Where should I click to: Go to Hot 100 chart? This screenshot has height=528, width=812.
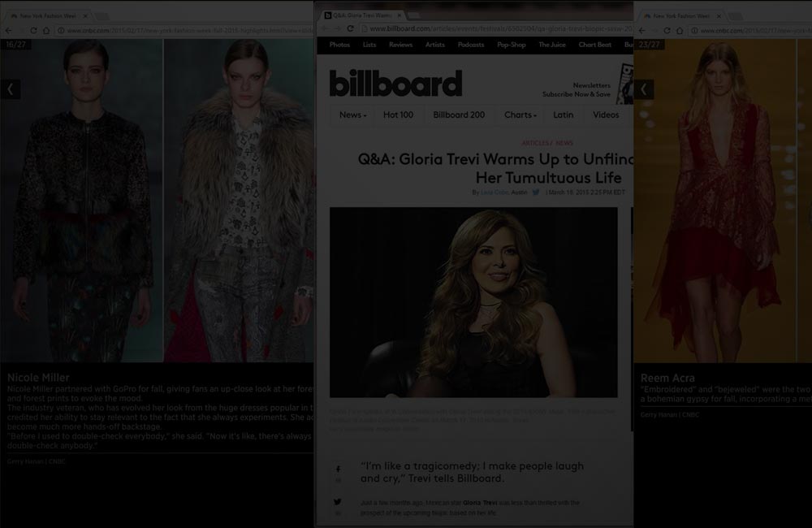pyautogui.click(x=398, y=115)
